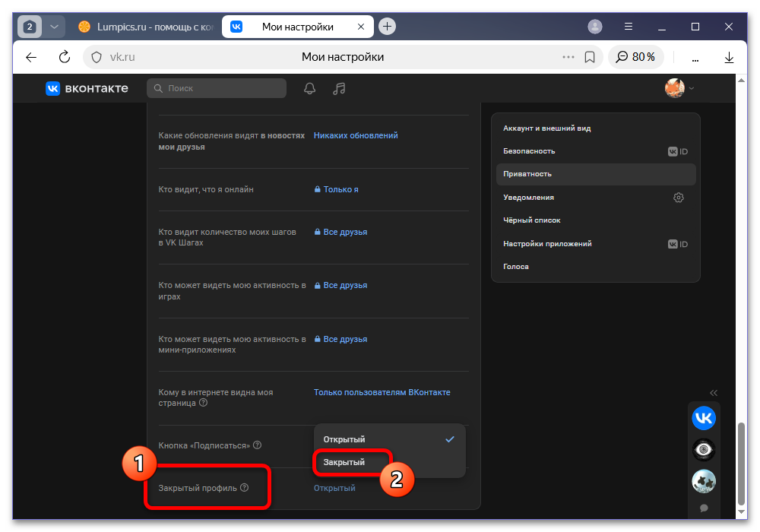Click help icon next to страница

pyautogui.click(x=204, y=403)
